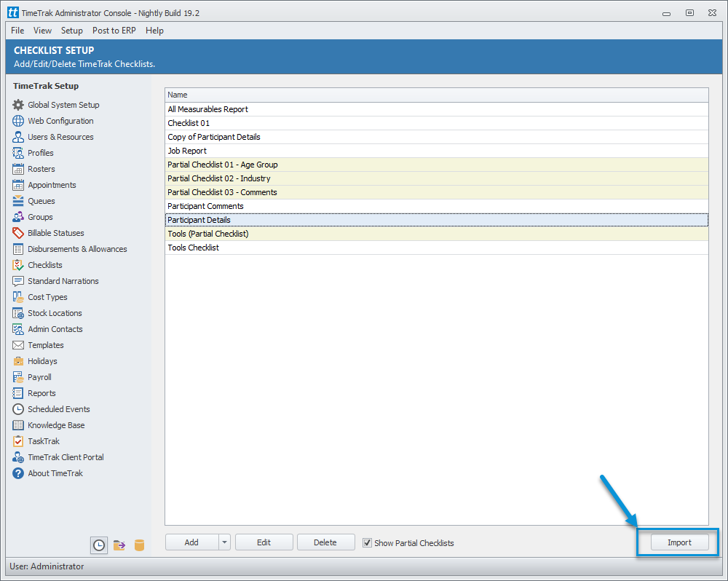This screenshot has width=728, height=581.
Task: Select the Participant Comments row
Action: [436, 206]
